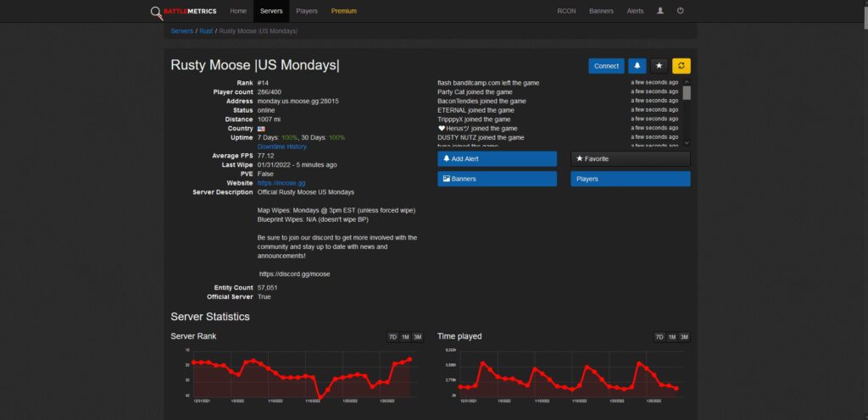Click the star favorite icon button
Screen dimensions: 868x420
tap(659, 66)
